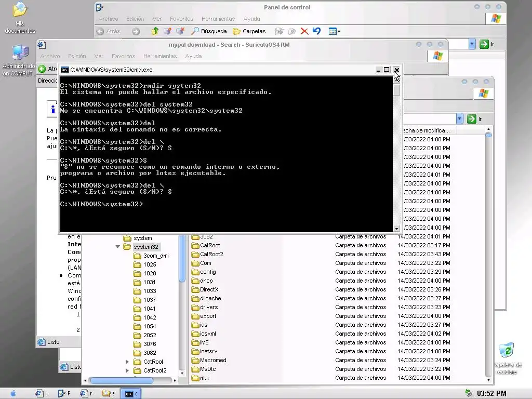Click the cmd.exe taskbar button
The width and height of the screenshot is (532, 399).
point(130,394)
